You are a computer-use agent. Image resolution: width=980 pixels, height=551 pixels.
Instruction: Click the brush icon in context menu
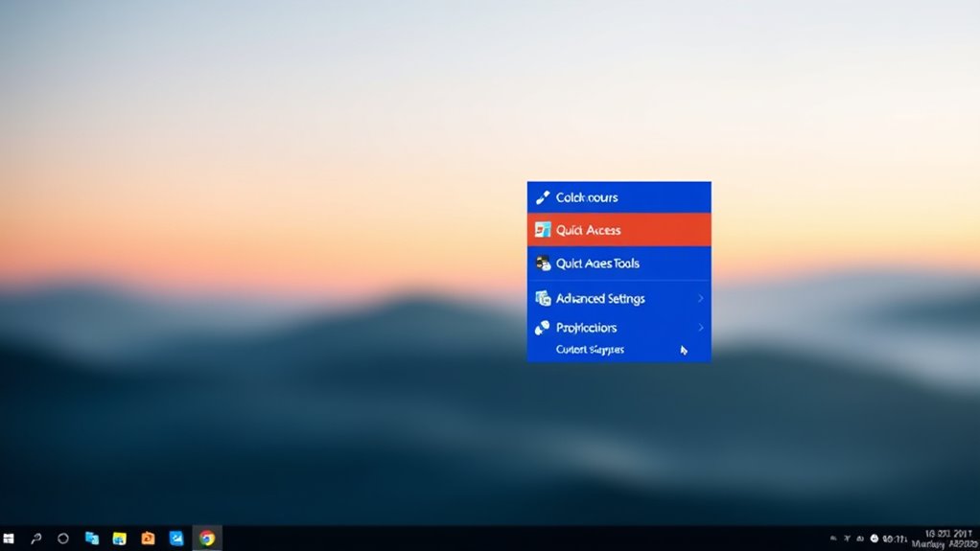543,197
